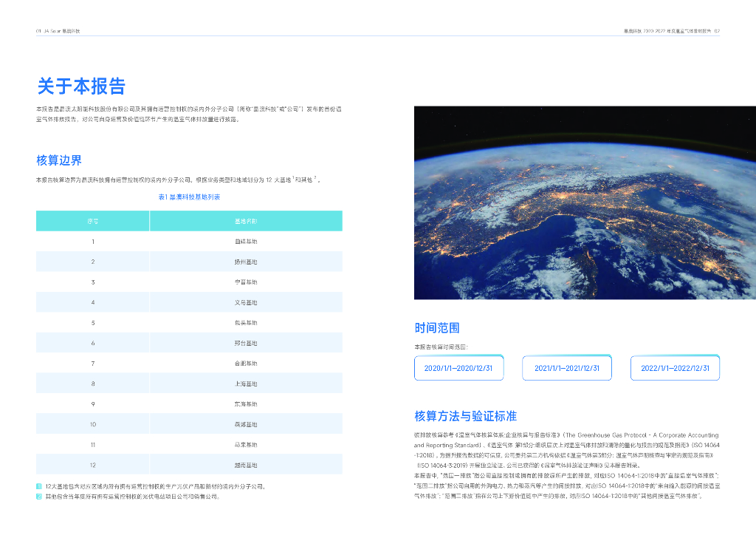Click the footnote 1 marker icon
Viewport: 756px width, 535px height.
coord(39,487)
